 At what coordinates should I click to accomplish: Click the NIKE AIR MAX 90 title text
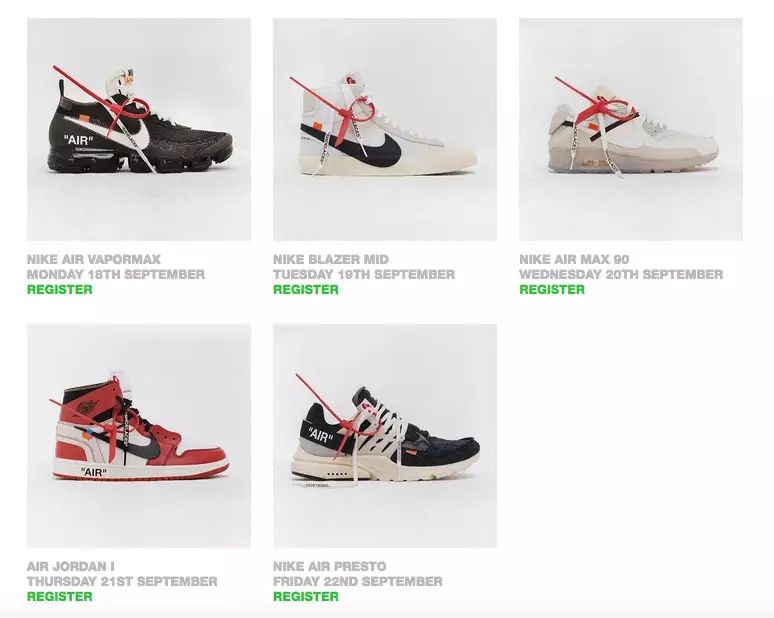(574, 259)
